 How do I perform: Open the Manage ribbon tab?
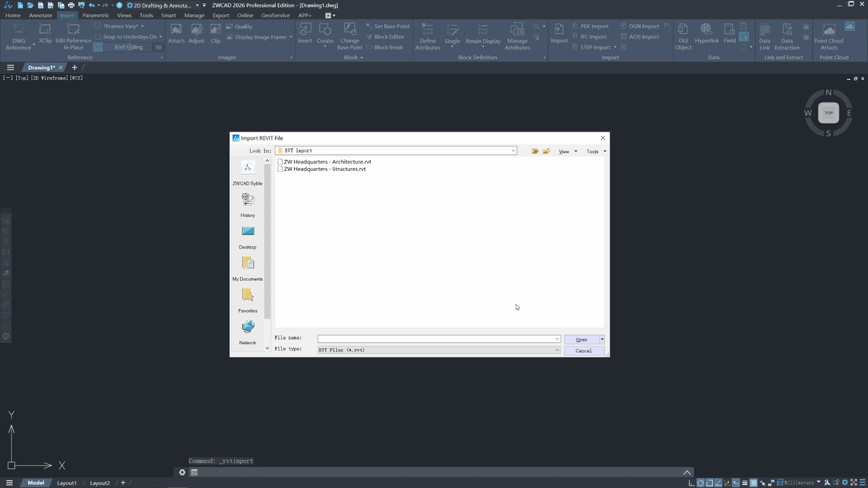coord(194,15)
